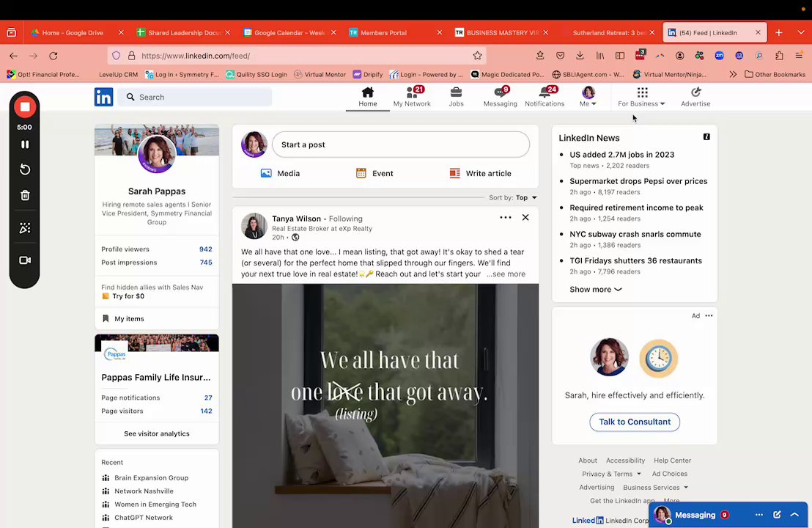Click in LinkedIn Search field
This screenshot has width=812, height=528.
[x=195, y=97]
